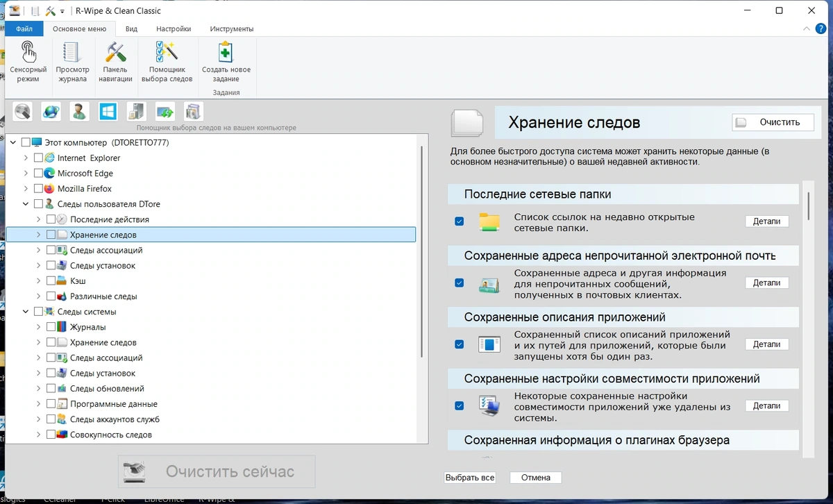Screen dimensions: 833x504
Task: Click the Internet Explorer icon in the tree
Action: tap(49, 158)
